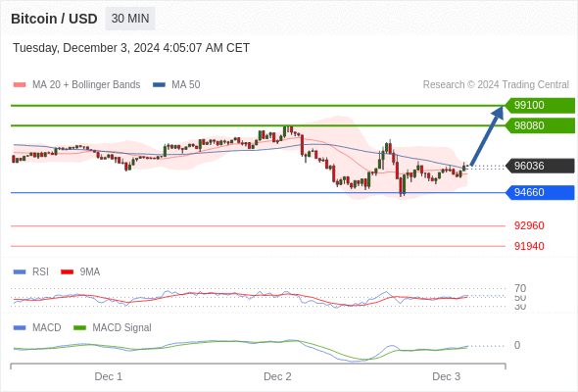Click the Dec 3 time axis label
The width and height of the screenshot is (578, 392).
(447, 377)
